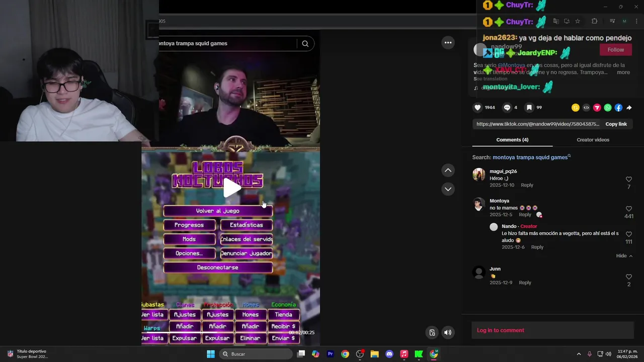644x362 pixels.
Task: Go to previous video with up arrow
Action: coord(448,170)
